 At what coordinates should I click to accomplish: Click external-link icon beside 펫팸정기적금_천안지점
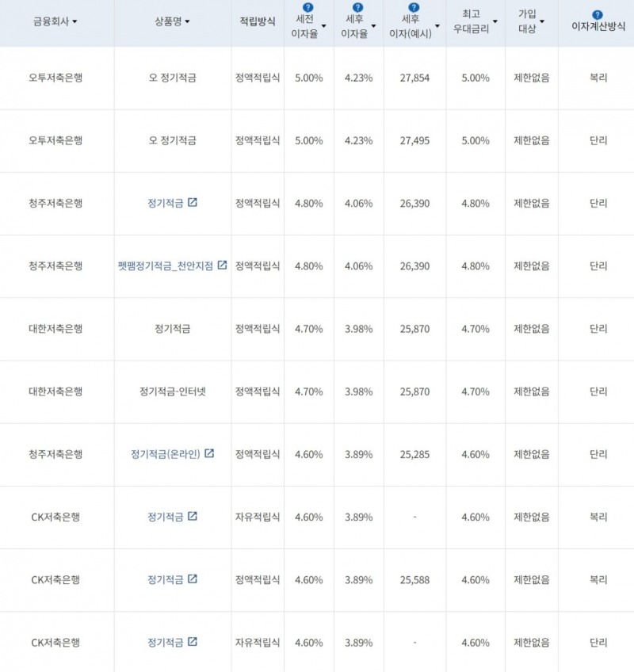pos(223,265)
